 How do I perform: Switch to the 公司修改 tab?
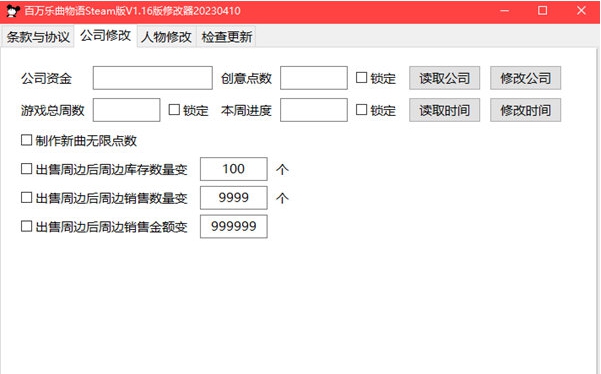106,36
